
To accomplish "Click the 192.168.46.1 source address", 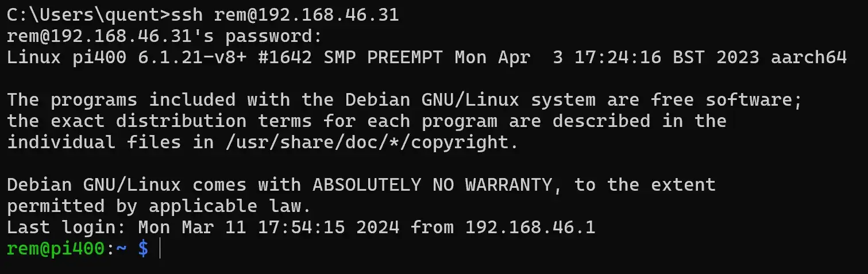I will [x=530, y=227].
